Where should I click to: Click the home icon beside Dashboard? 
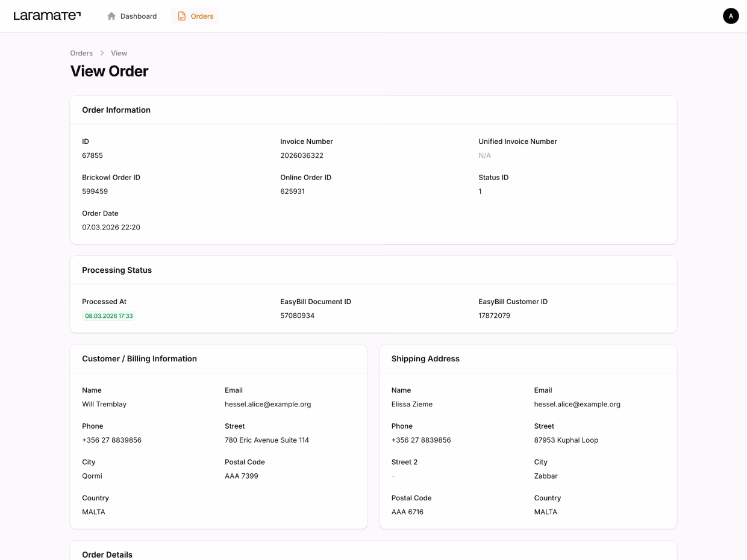click(111, 16)
